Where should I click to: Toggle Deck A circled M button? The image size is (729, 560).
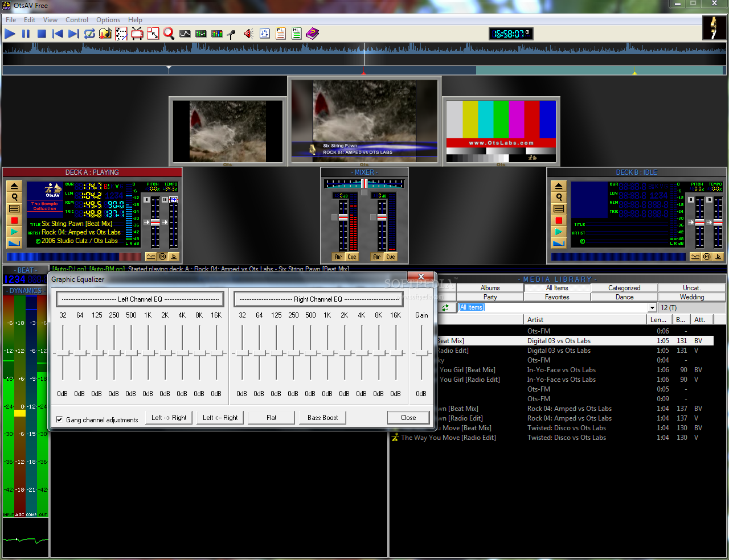(162, 257)
